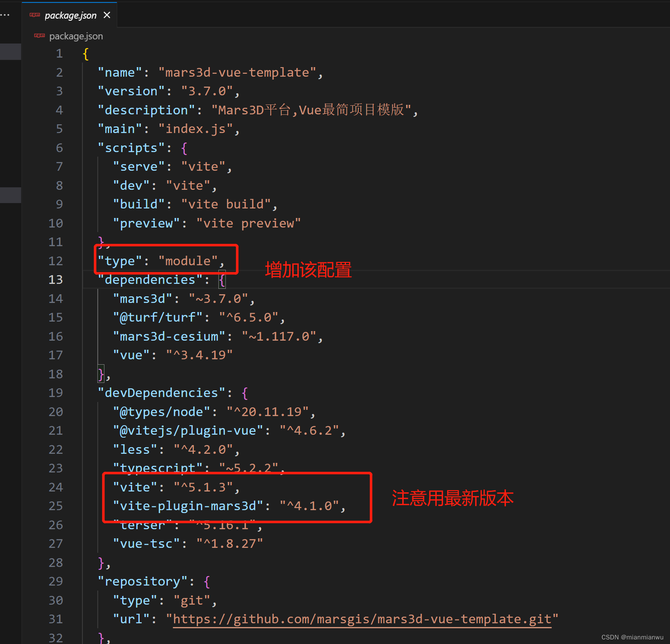670x644 pixels.
Task: Click line number 1 in the gutter
Action: [59, 53]
